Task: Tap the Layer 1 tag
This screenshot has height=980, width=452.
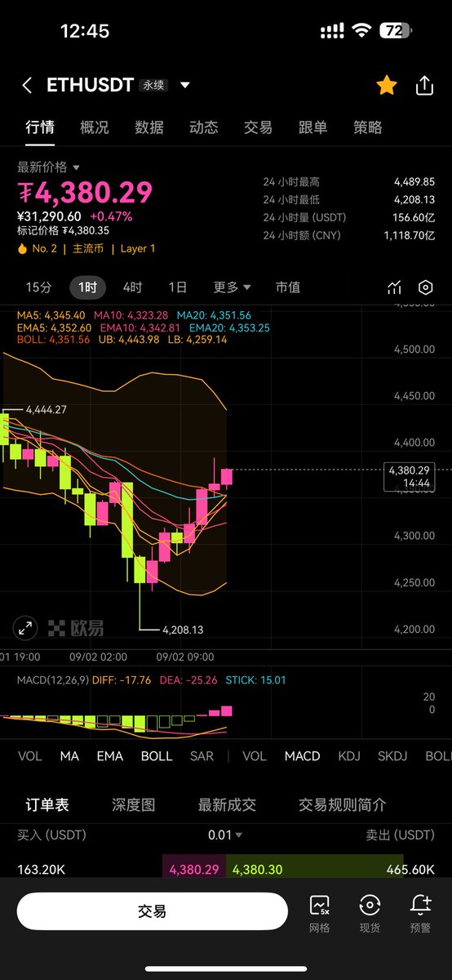Action: click(138, 248)
